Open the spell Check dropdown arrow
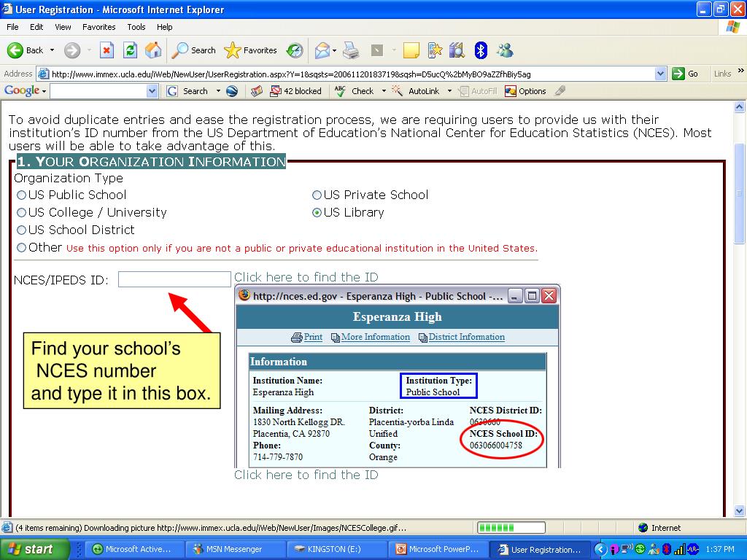Viewport: 747px width, 560px height. click(x=384, y=91)
